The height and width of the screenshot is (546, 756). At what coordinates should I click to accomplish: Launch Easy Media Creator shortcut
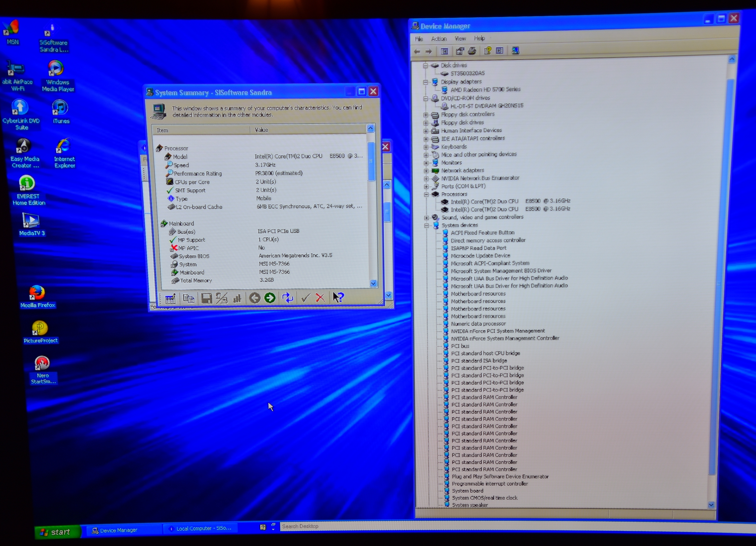[x=24, y=153]
